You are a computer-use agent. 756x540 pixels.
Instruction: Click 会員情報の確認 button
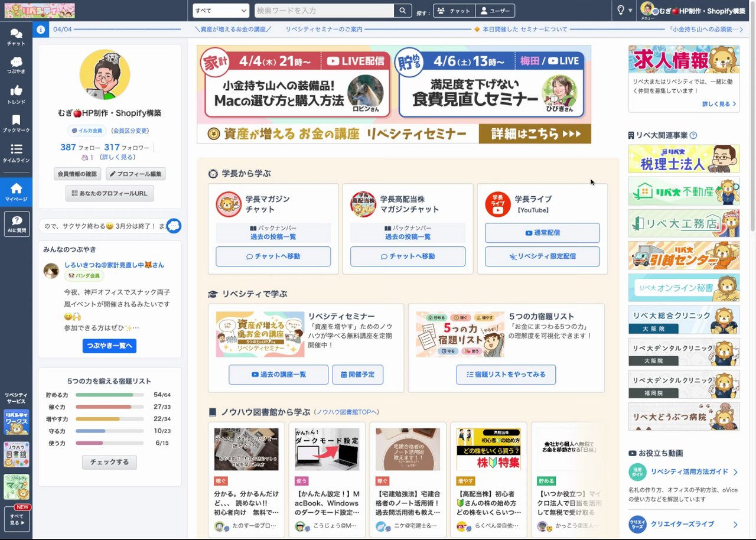77,174
